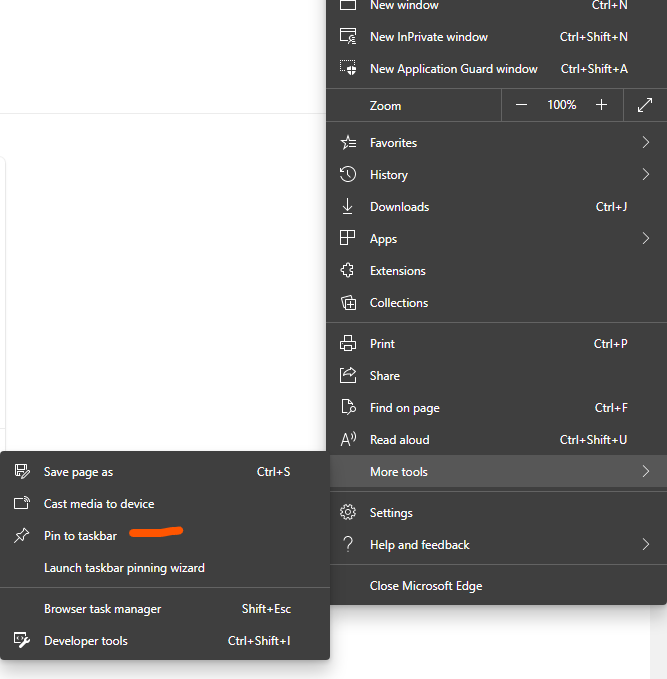Image resolution: width=667 pixels, height=679 pixels.
Task: Click the Find on page icon
Action: pyautogui.click(x=348, y=407)
